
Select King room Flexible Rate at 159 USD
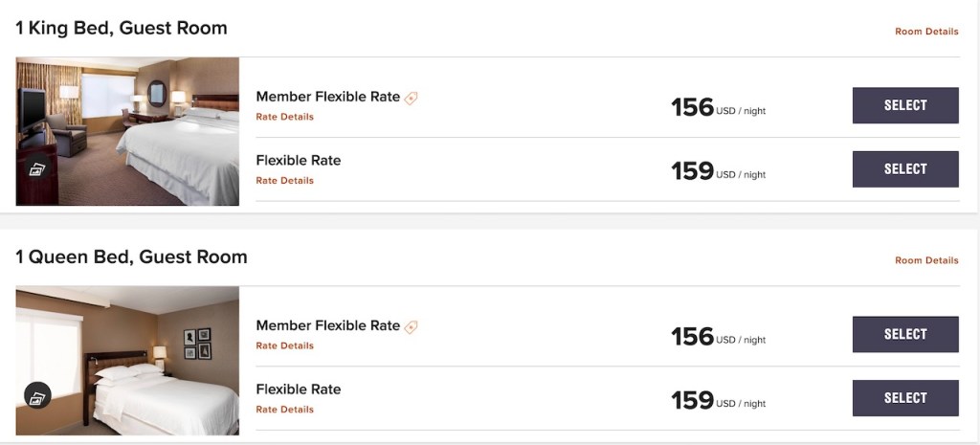point(904,169)
